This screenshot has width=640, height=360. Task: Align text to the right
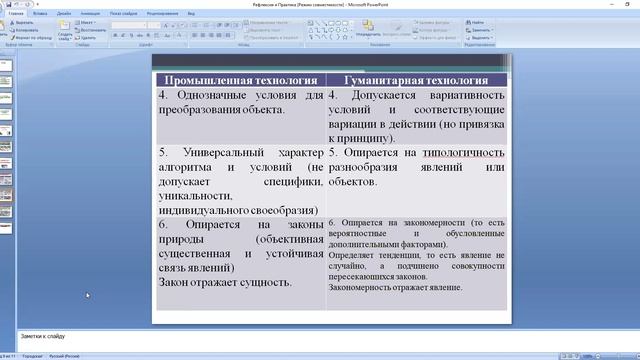click(211, 36)
